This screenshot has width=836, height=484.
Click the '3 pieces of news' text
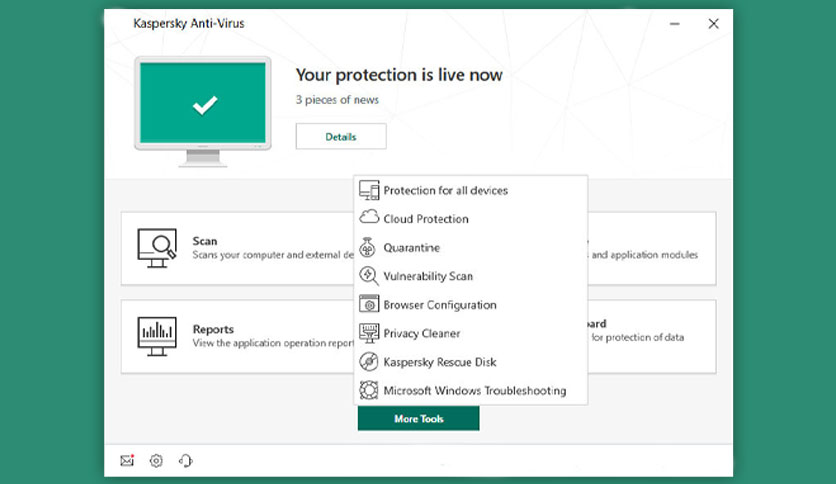337,100
